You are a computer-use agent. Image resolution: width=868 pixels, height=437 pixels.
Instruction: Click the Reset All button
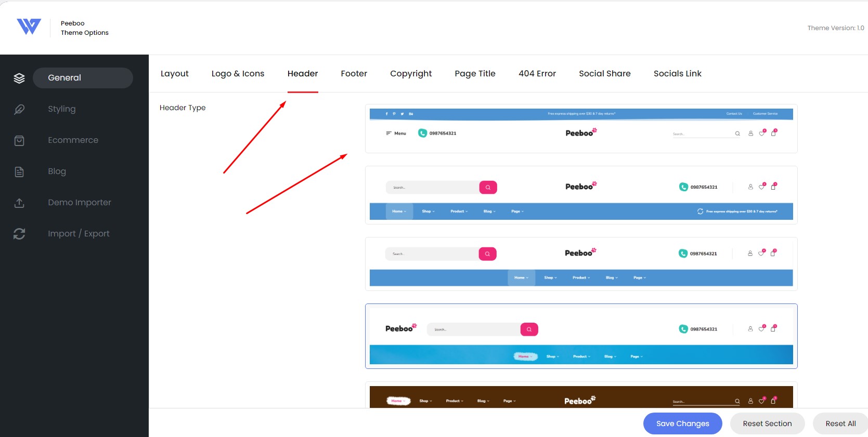point(840,423)
